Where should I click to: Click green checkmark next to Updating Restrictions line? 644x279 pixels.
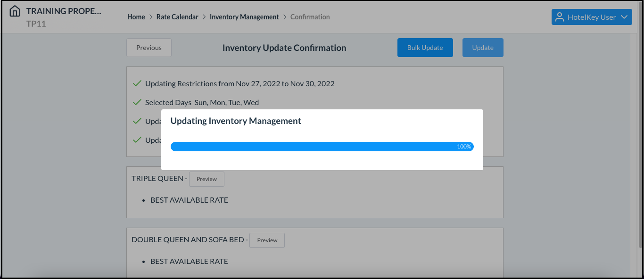click(x=137, y=83)
